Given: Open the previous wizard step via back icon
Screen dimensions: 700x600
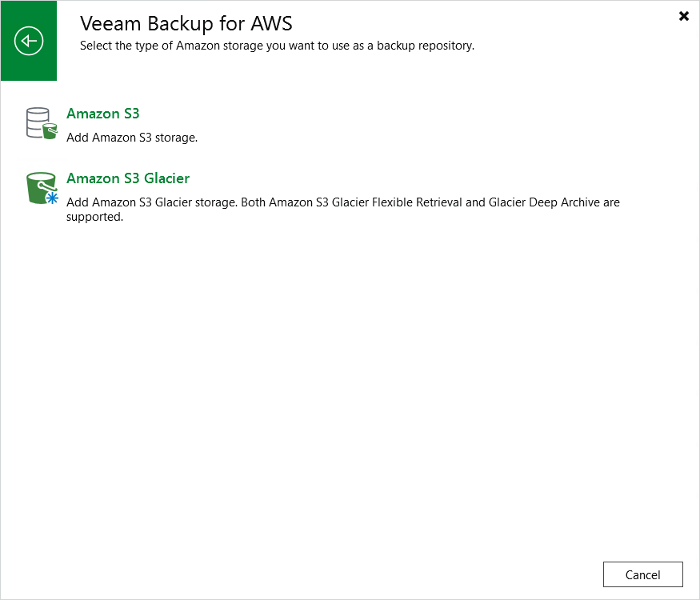Looking at the screenshot, I should coord(29,40).
